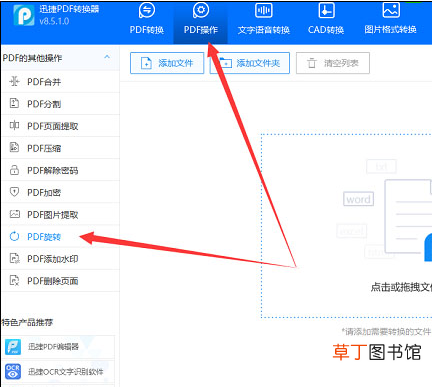
Task: Click the PDF页面提取 icon
Action: (x=14, y=125)
